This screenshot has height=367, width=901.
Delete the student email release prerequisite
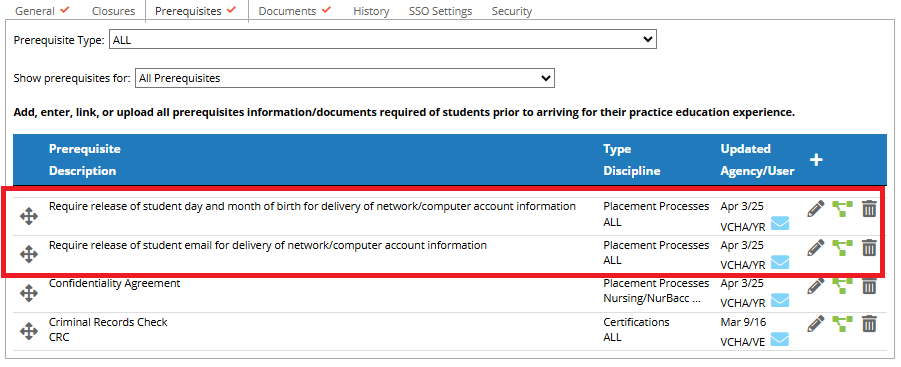pos(869,248)
